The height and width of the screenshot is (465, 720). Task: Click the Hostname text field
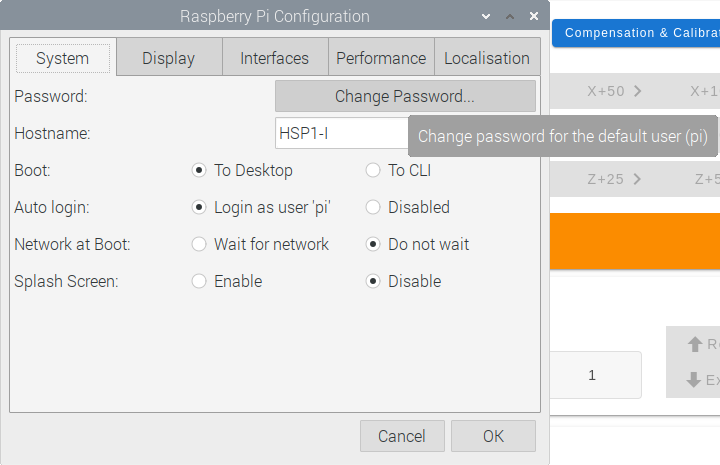click(x=340, y=133)
